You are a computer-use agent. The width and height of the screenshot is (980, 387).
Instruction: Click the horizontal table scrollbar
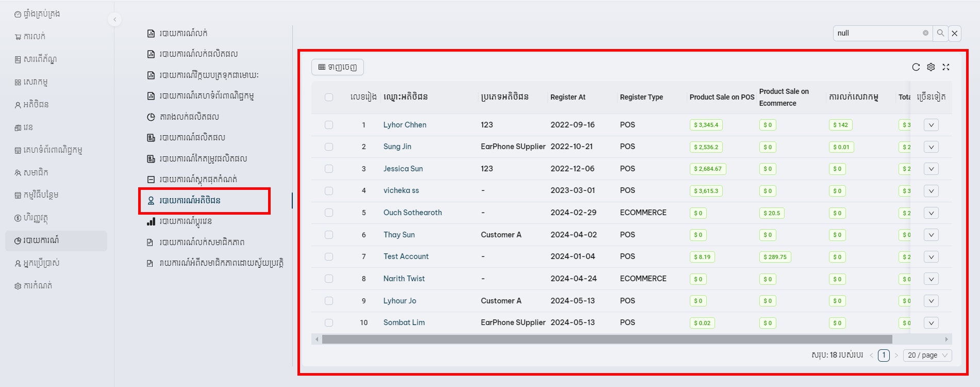coord(606,339)
